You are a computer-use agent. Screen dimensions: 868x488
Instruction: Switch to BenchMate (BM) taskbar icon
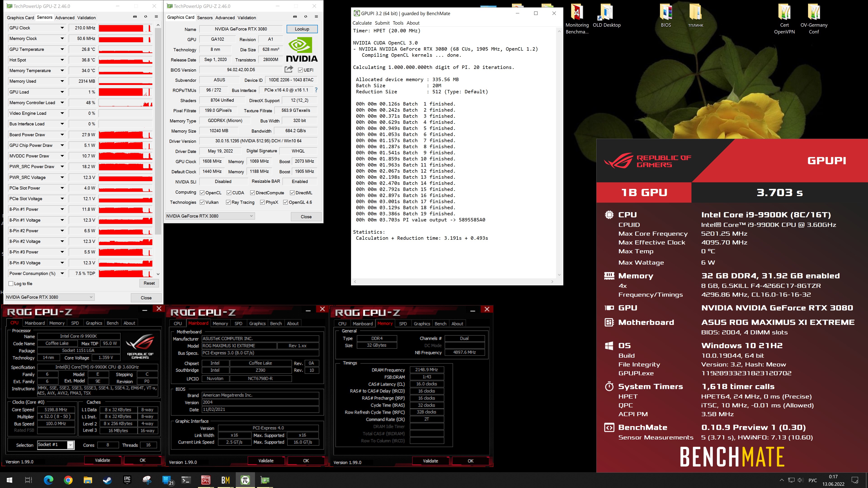[x=225, y=480]
